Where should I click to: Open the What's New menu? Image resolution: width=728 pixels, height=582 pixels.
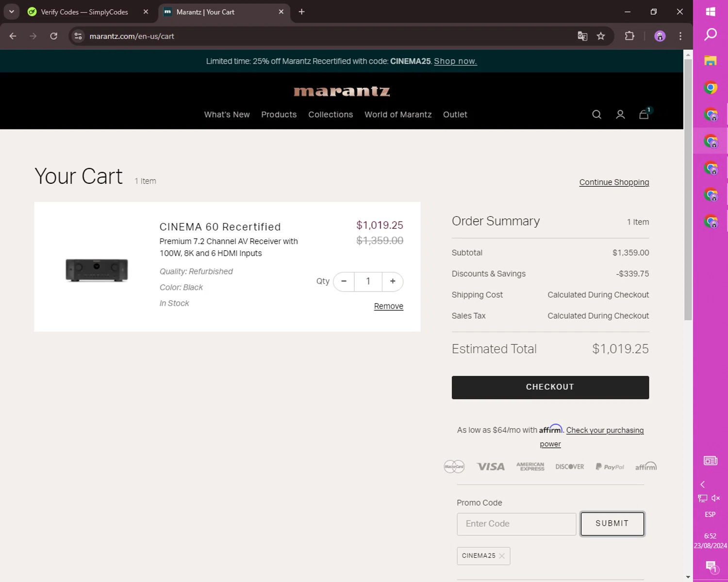227,114
